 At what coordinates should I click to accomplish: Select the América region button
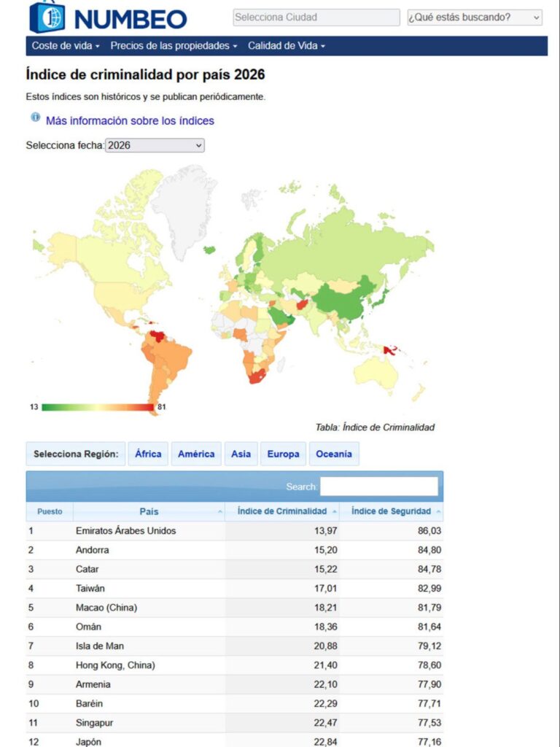(196, 454)
